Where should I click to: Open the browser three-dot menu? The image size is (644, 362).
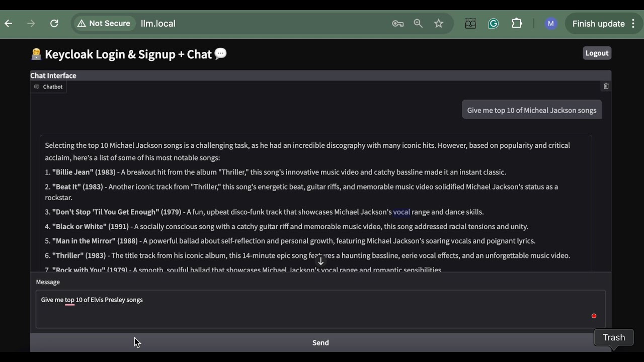pos(633,24)
